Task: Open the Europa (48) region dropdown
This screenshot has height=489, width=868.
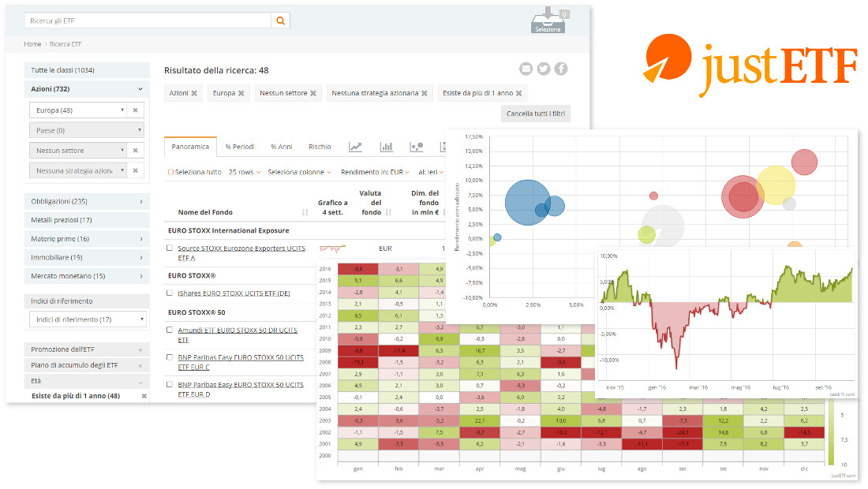Action: tap(77, 110)
